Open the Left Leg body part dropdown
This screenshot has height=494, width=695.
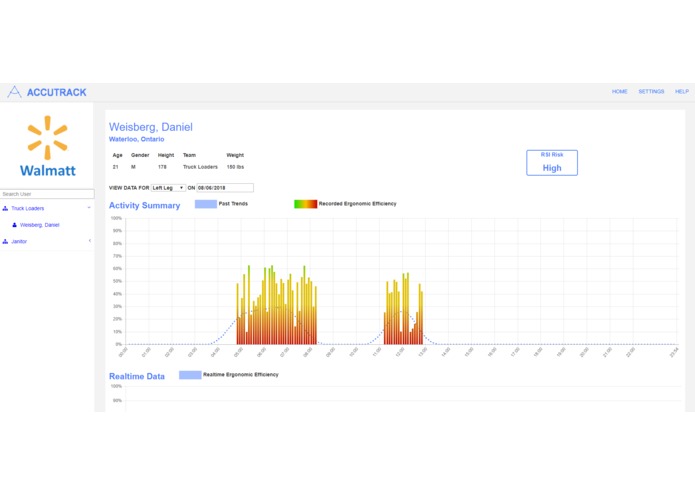point(168,188)
